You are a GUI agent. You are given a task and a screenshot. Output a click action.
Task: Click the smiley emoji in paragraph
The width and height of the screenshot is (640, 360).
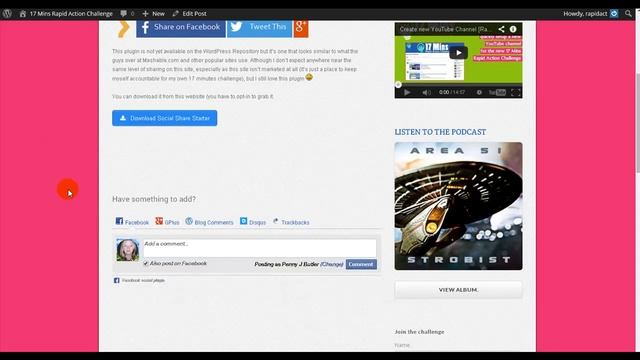click(309, 77)
